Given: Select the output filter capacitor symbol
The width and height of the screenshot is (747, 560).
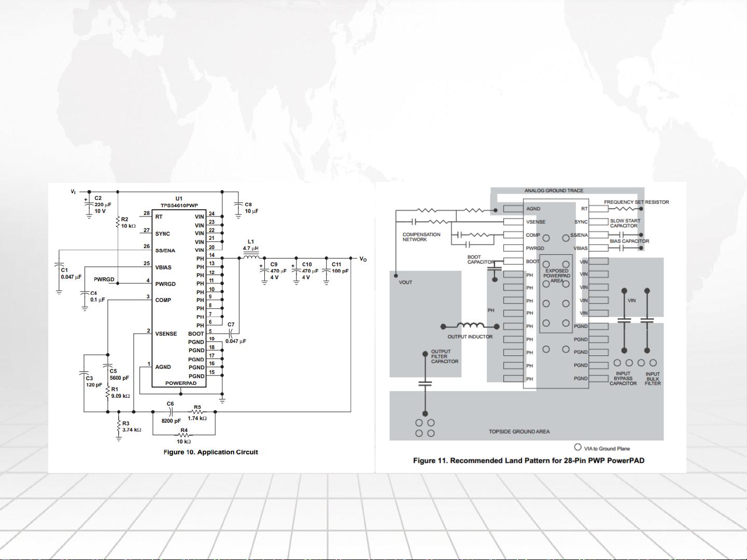Looking at the screenshot, I should click(x=425, y=384).
